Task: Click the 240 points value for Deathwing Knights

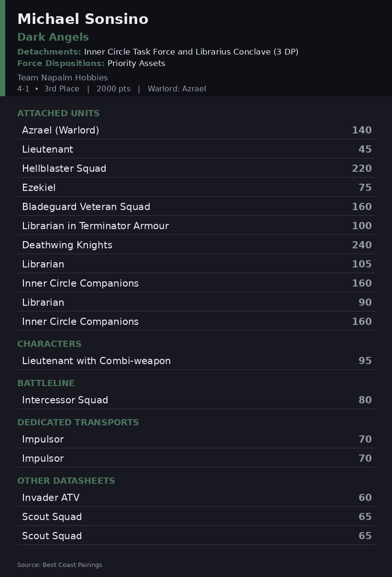Action: pos(362,245)
